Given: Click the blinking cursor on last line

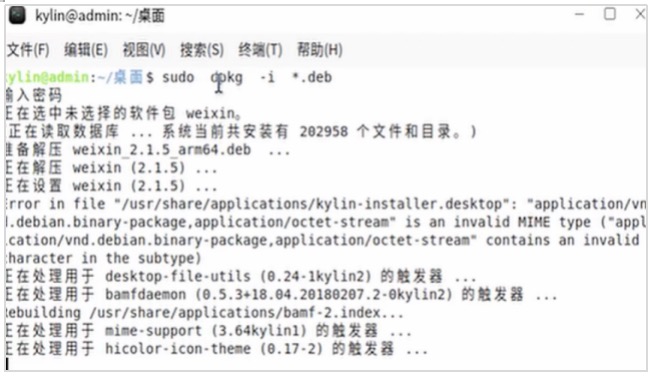Looking at the screenshot, I should (7, 364).
